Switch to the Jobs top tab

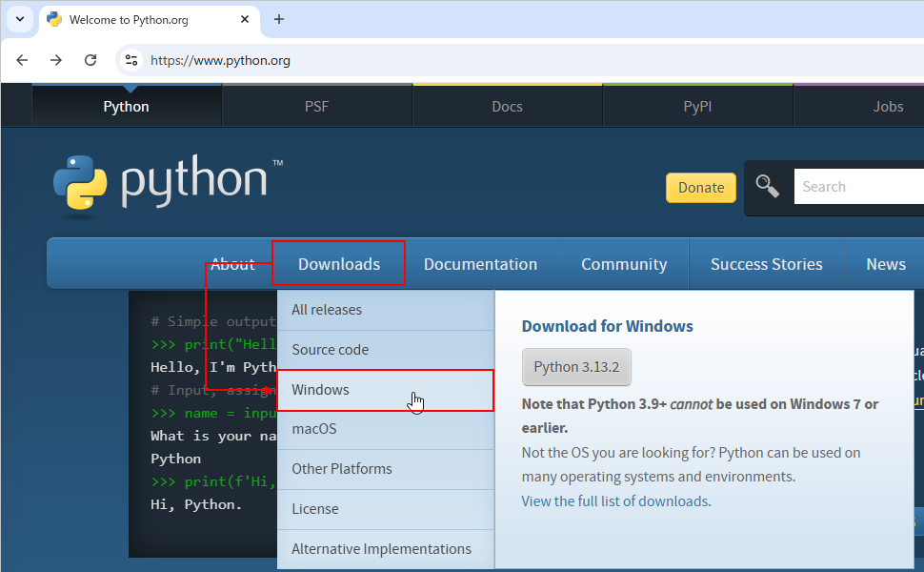pos(888,106)
